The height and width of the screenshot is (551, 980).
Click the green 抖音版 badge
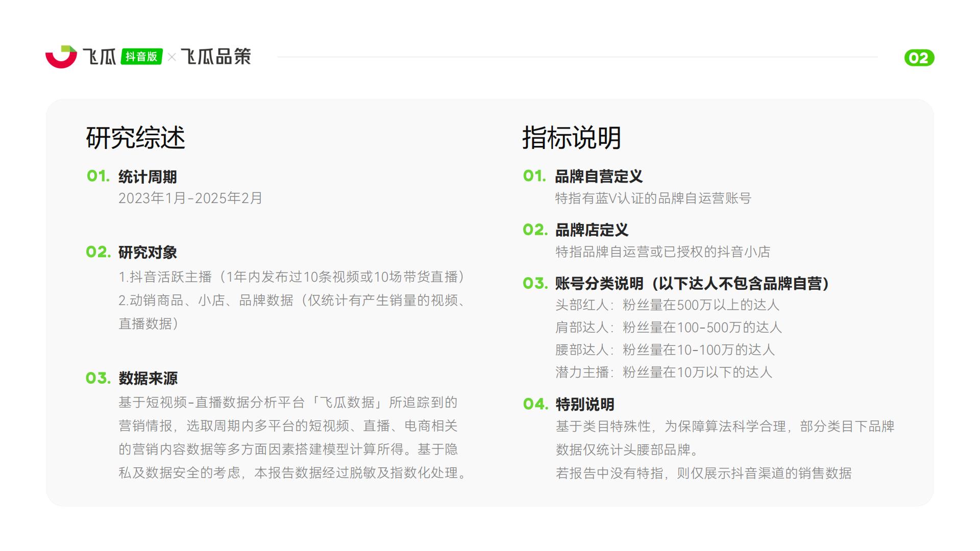tap(141, 57)
